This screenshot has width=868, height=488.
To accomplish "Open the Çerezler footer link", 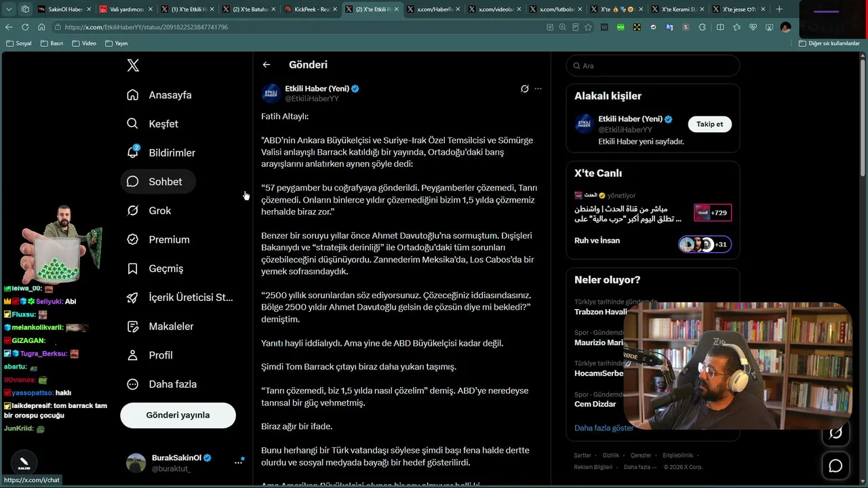I will point(641,455).
